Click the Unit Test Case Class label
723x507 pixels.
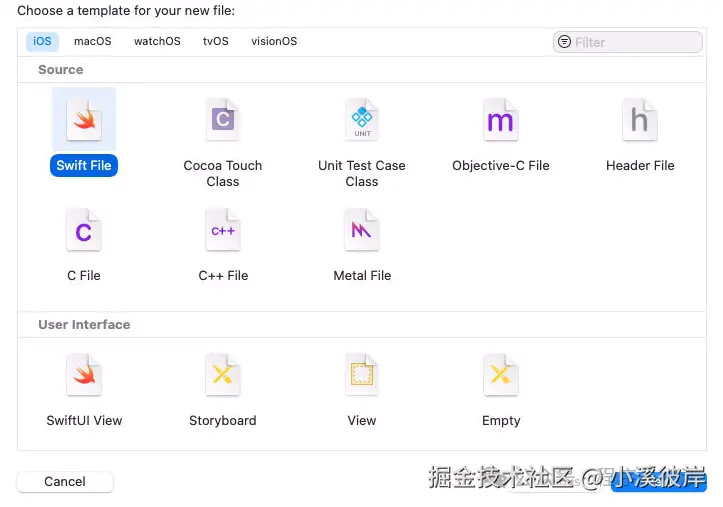[x=362, y=173]
